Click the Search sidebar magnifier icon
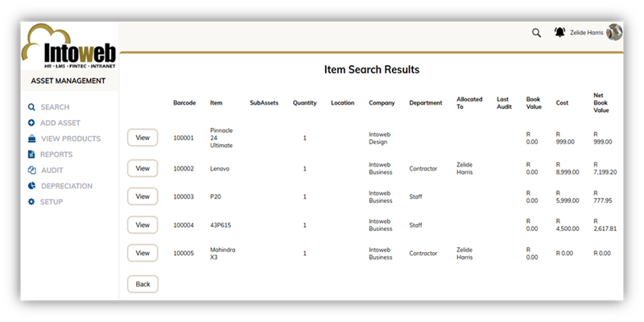Viewport: 644px width, 322px height. point(31,107)
